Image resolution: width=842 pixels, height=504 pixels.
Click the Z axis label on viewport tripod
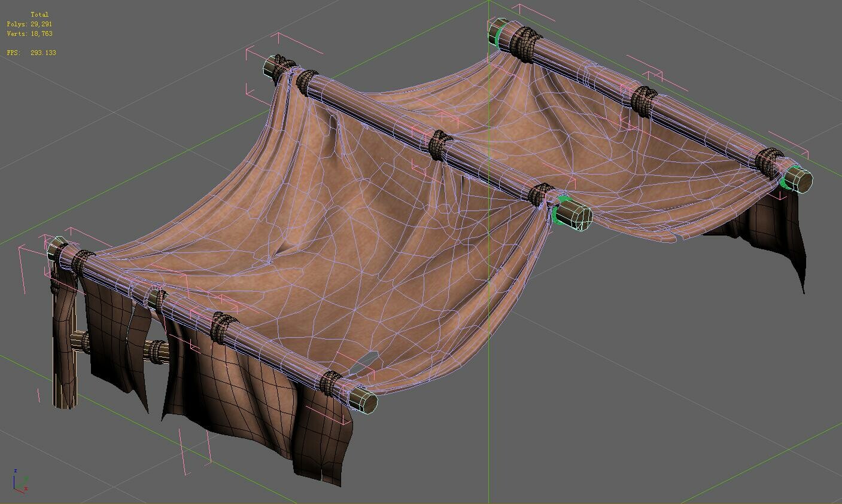[x=16, y=471]
